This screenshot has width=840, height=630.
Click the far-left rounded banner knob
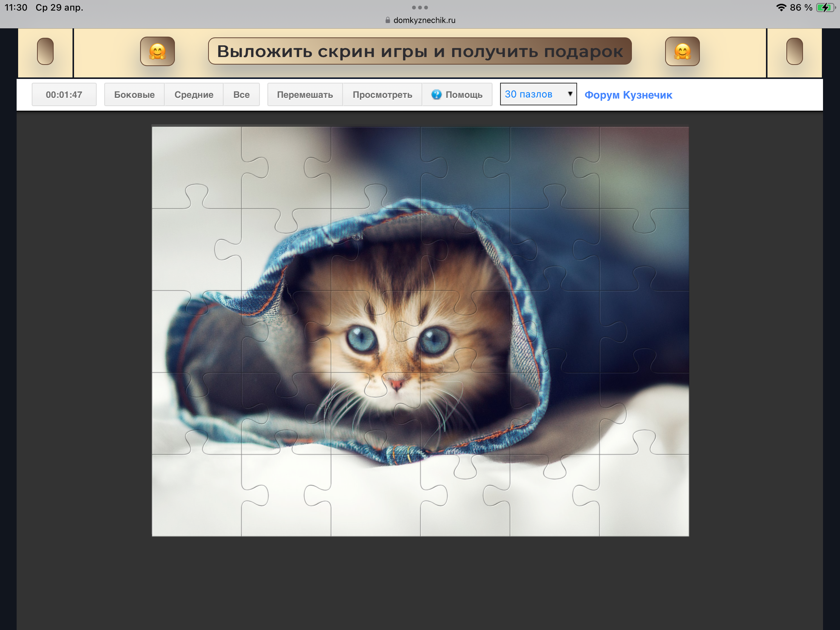pos(45,51)
